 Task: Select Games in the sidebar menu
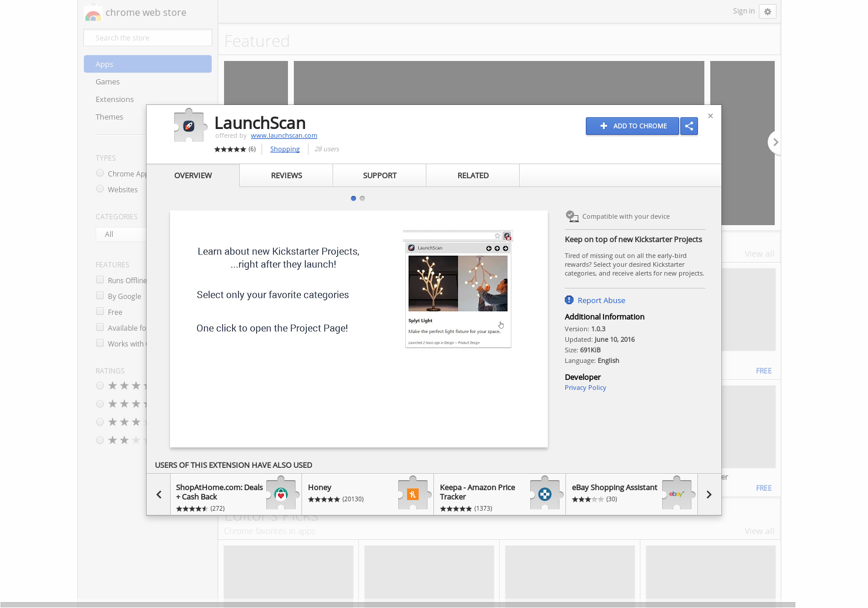(107, 81)
